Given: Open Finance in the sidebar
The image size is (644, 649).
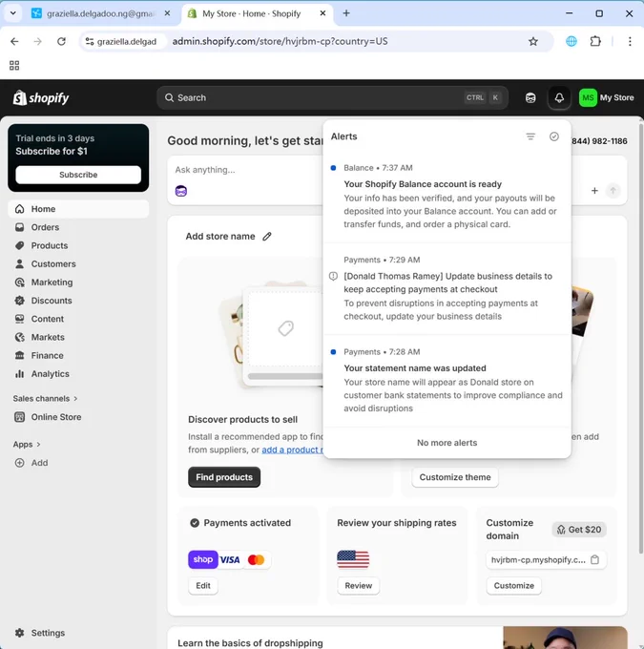Looking at the screenshot, I should [x=78, y=356].
